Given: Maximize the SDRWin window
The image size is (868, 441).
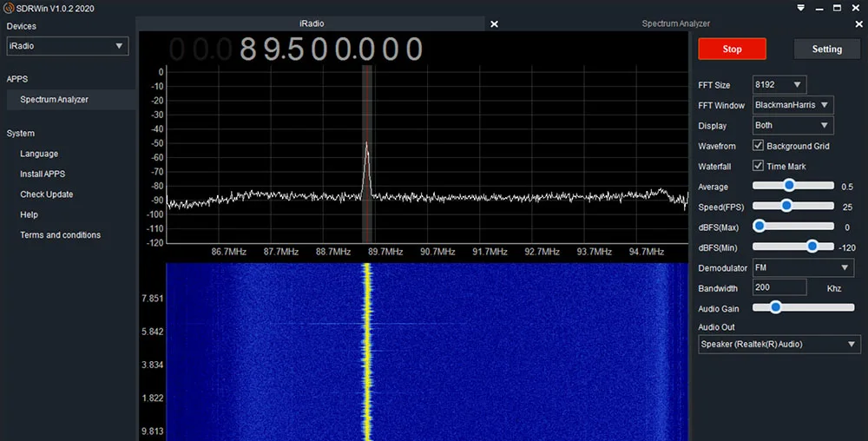Looking at the screenshot, I should click(837, 8).
